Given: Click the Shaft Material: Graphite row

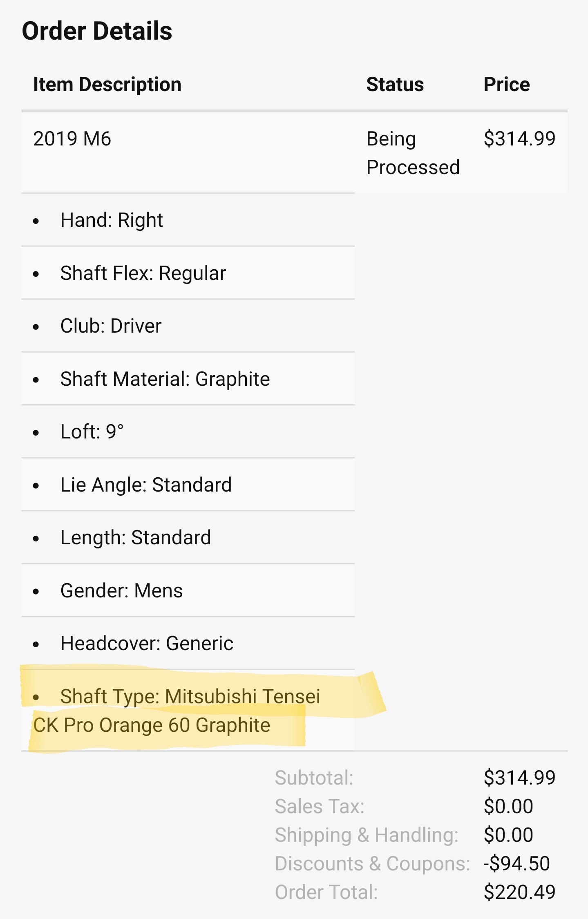Looking at the screenshot, I should tap(165, 379).
